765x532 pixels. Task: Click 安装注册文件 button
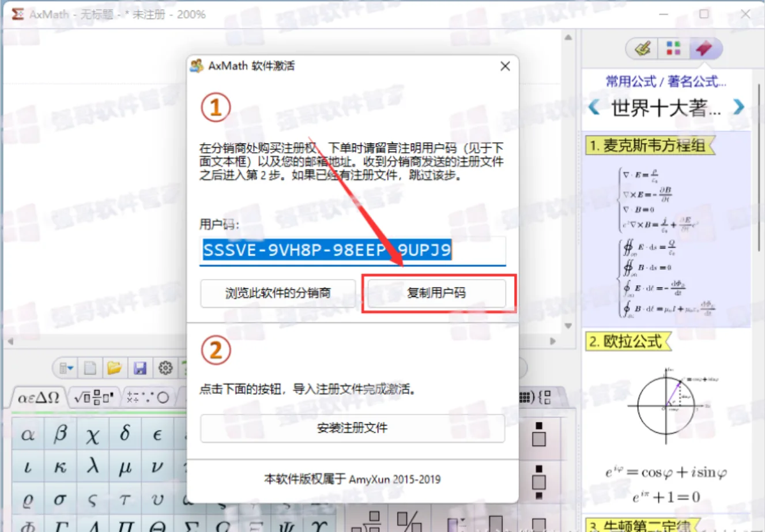point(352,428)
